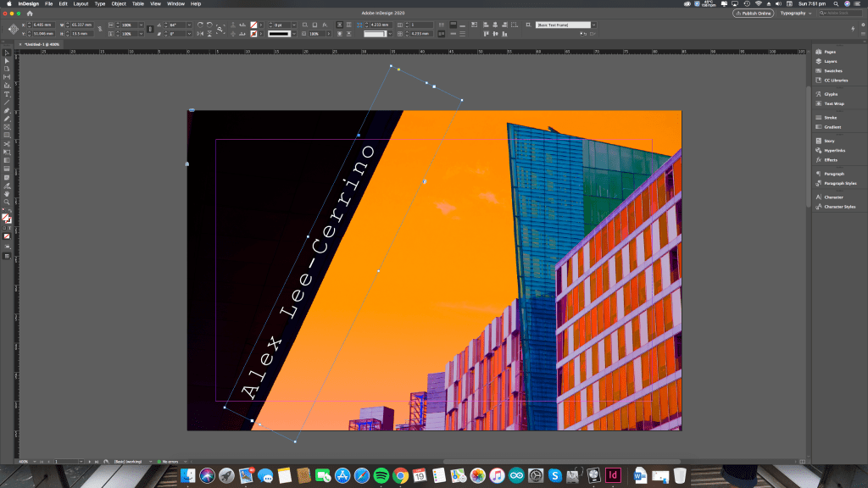Pick the Zoom tool magnifier

pos(7,202)
